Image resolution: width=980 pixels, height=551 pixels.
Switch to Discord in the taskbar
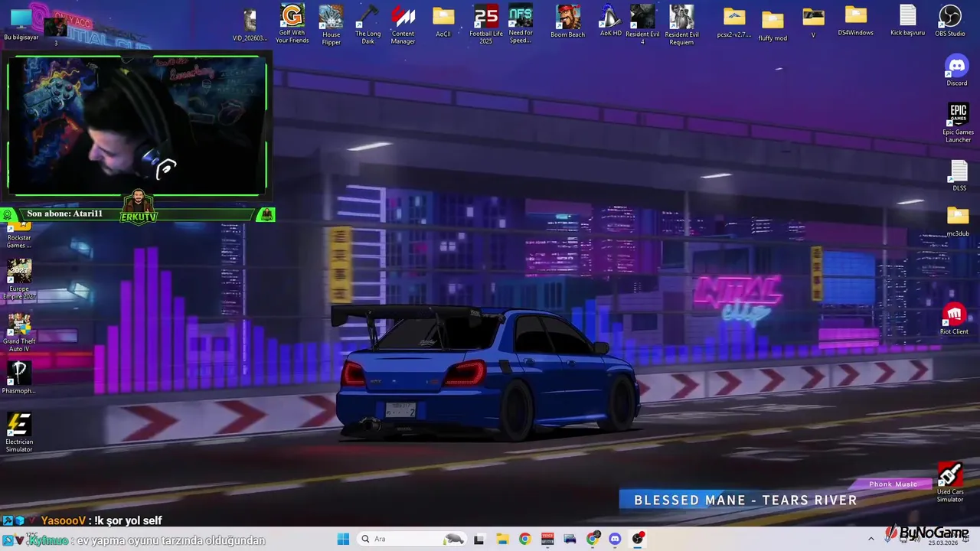[x=615, y=539]
